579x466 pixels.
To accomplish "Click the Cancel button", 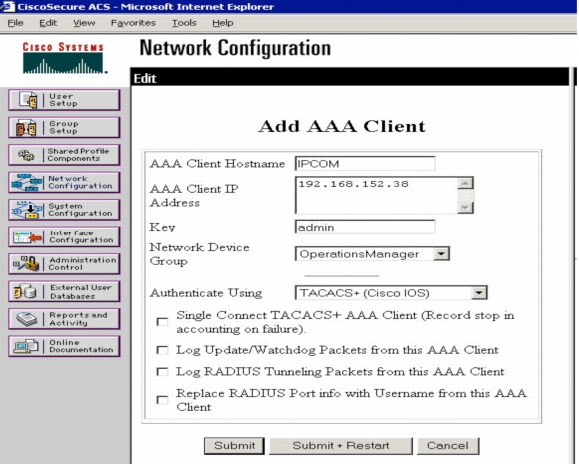I will click(x=448, y=446).
